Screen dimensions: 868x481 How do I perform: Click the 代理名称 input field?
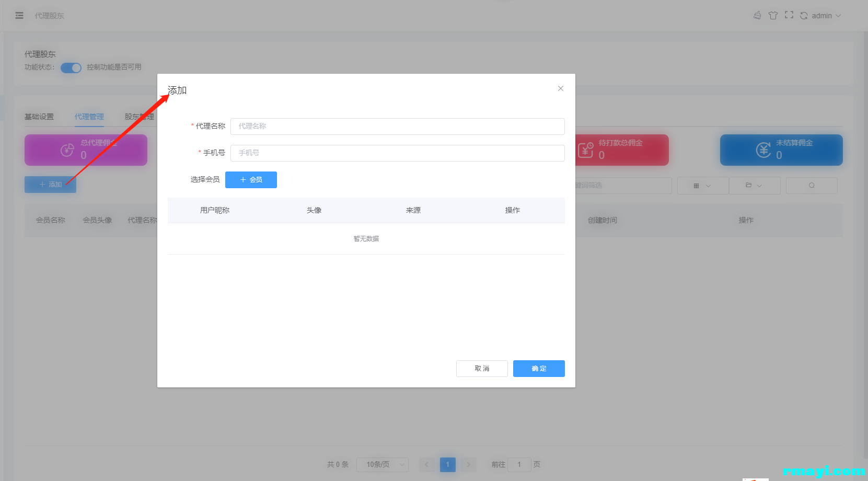click(x=397, y=126)
